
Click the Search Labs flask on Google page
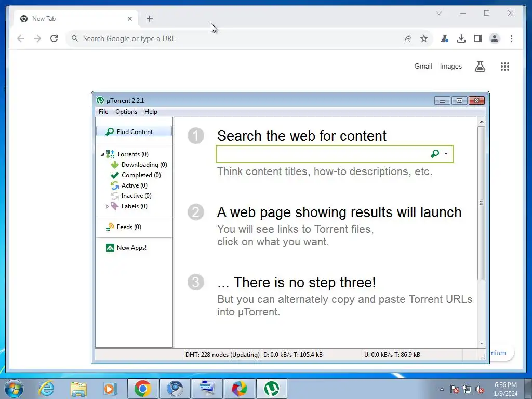480,66
